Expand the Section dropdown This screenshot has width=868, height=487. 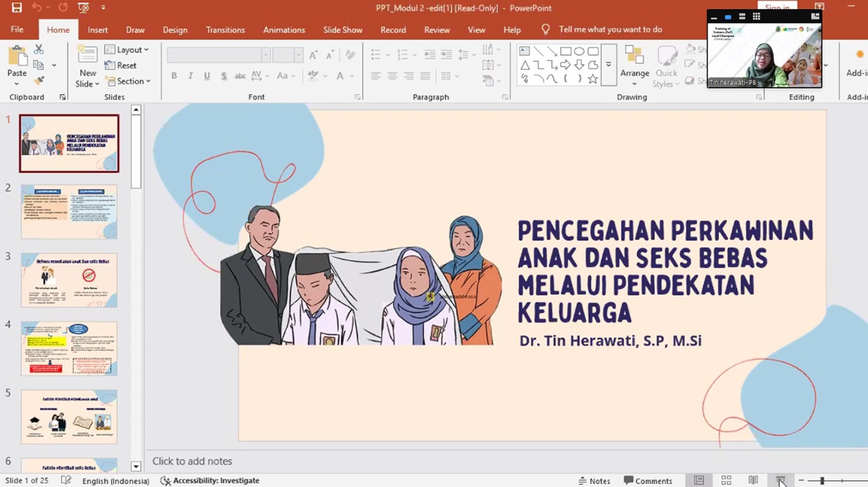click(128, 81)
